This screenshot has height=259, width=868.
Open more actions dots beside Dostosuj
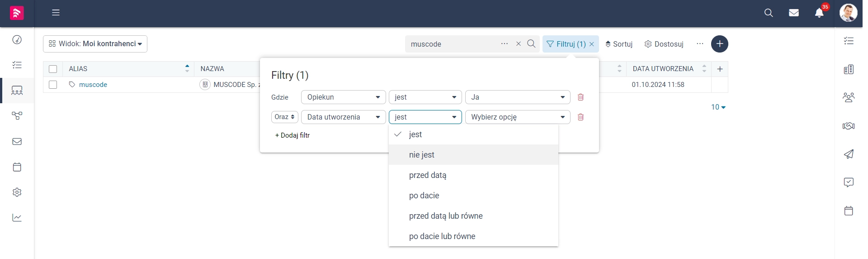(x=700, y=44)
